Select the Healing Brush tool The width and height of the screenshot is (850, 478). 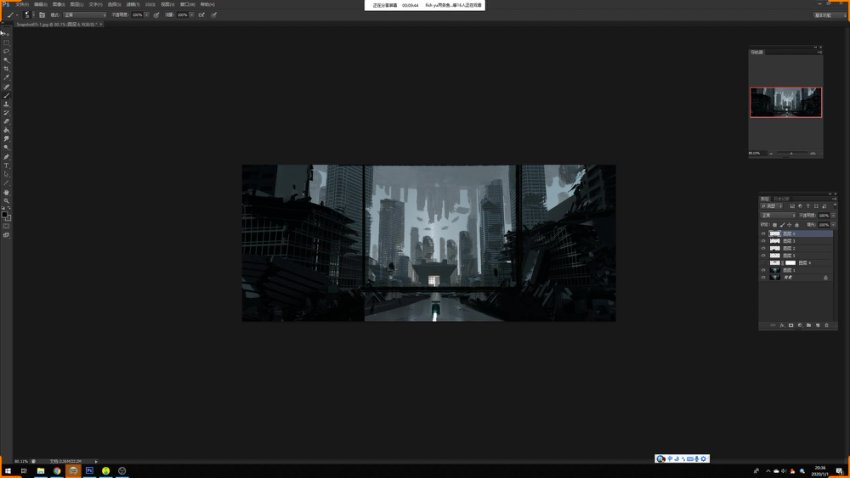tap(7, 86)
